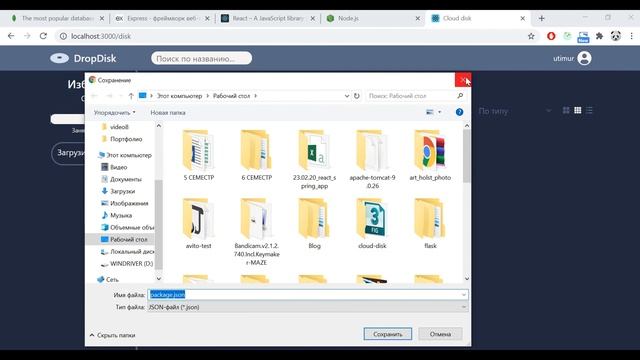640x360 pixels.
Task: Open the dialog view-mode dropdown
Action: tap(440, 112)
